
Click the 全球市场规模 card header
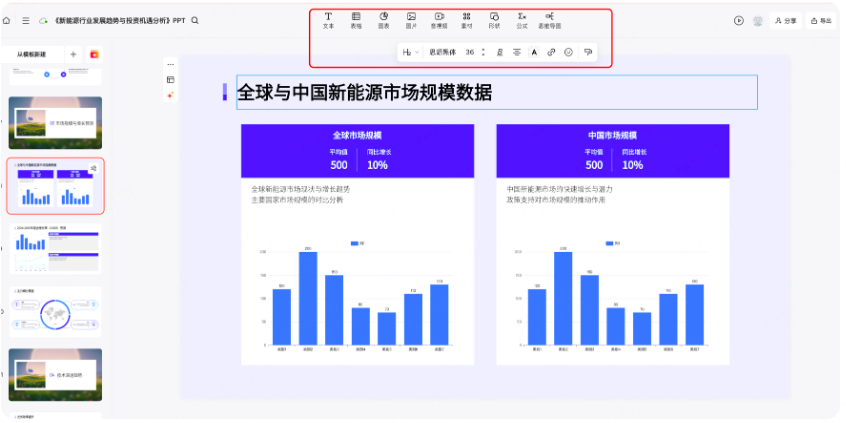357,135
